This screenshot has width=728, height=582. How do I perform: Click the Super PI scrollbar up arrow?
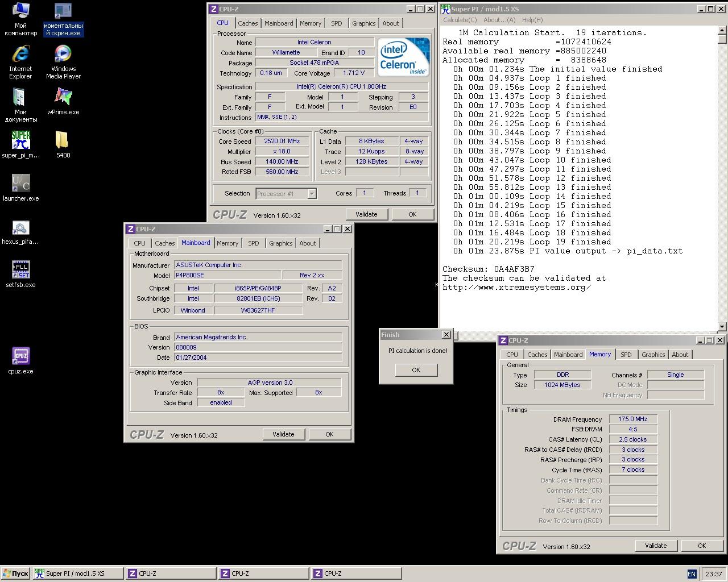[722, 30]
